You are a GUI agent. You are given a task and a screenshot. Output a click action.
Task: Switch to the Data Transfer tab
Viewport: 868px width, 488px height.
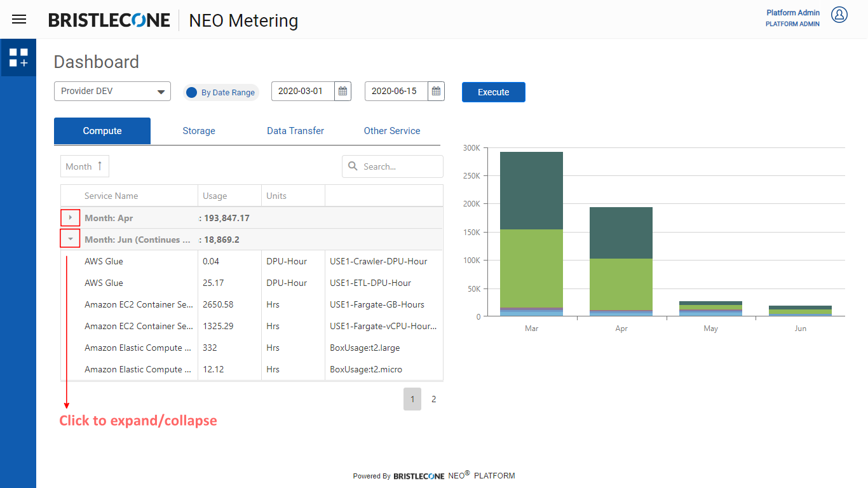click(x=295, y=131)
